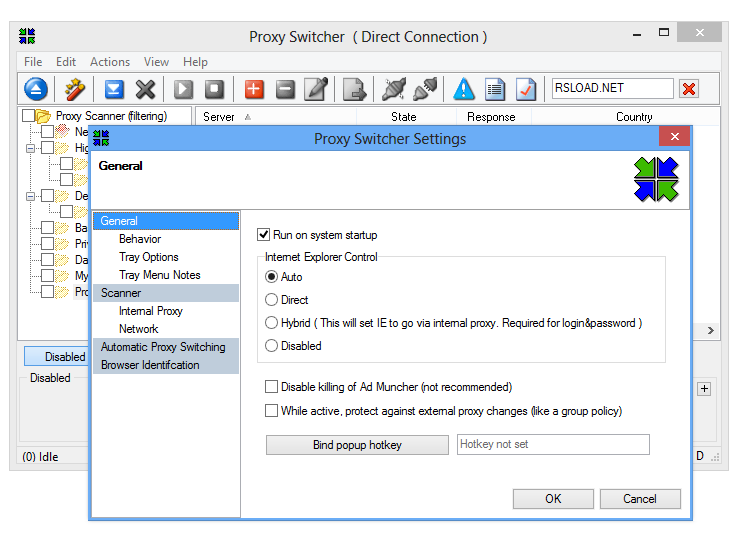This screenshot has height=544, width=743.
Task: Open Browser Identifcation settings
Action: click(x=166, y=365)
